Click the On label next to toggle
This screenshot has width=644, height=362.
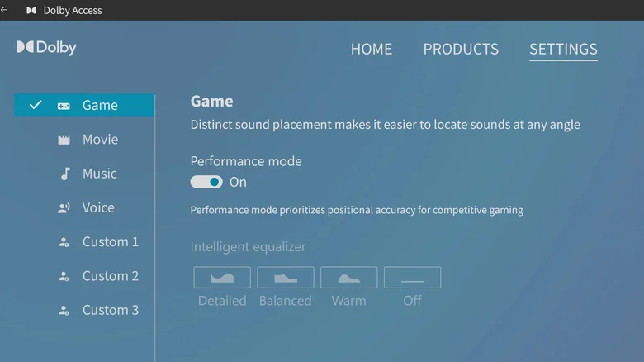click(x=238, y=182)
